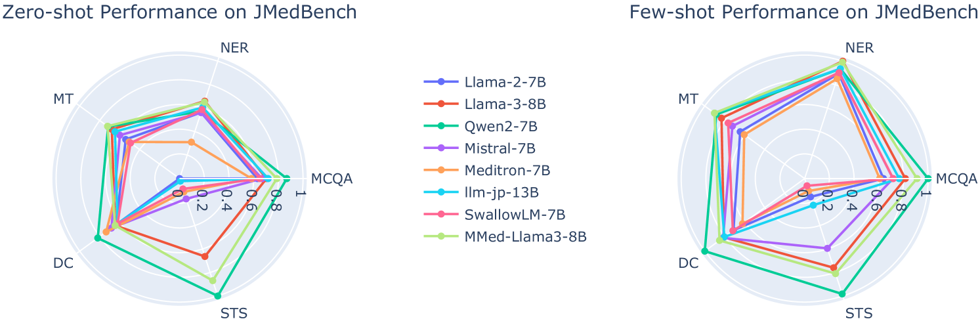This screenshot has width=980, height=321.
Task: Select Meditron-7B's low NER point in zero-shot chart
Action: [191, 142]
